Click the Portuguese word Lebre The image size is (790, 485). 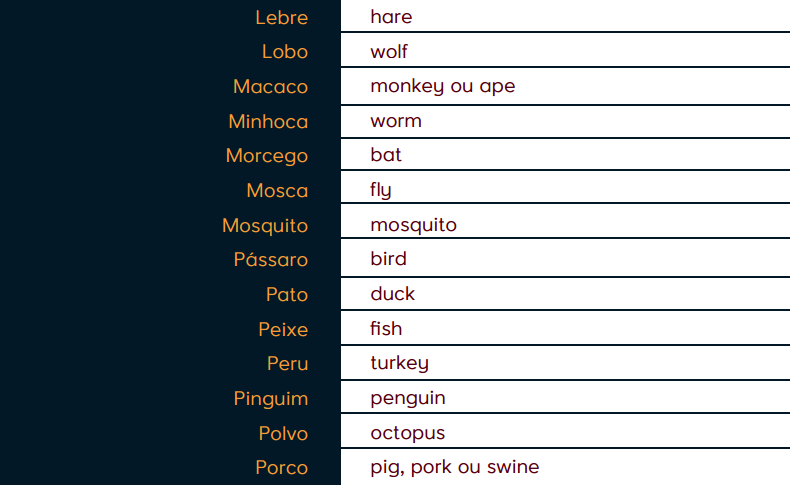281,17
